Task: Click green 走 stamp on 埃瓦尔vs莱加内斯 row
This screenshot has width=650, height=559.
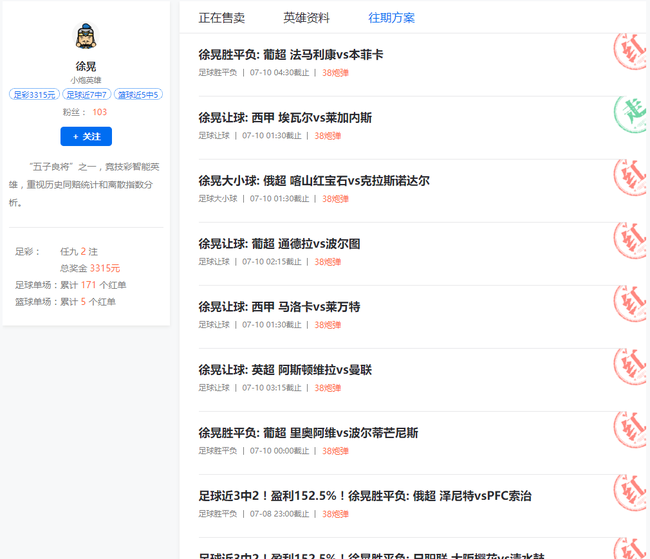Action: coord(630,114)
